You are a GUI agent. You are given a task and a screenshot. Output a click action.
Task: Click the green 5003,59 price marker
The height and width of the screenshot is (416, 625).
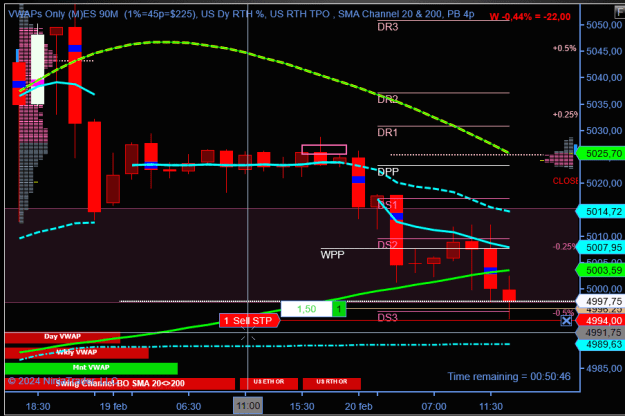click(x=601, y=270)
